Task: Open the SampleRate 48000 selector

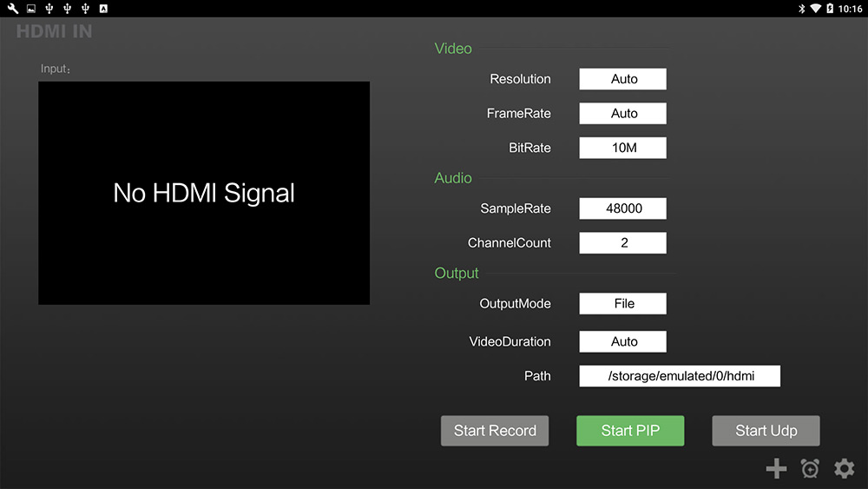Action: [622, 208]
